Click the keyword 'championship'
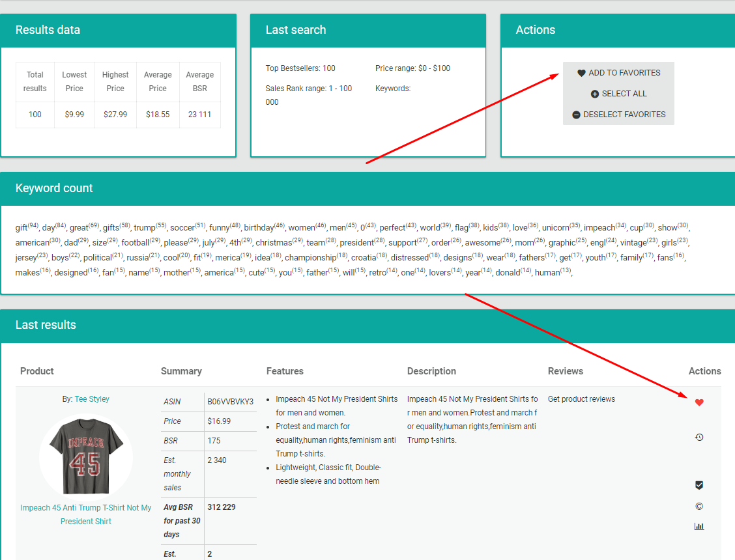The image size is (735, 560). pyautogui.click(x=311, y=258)
